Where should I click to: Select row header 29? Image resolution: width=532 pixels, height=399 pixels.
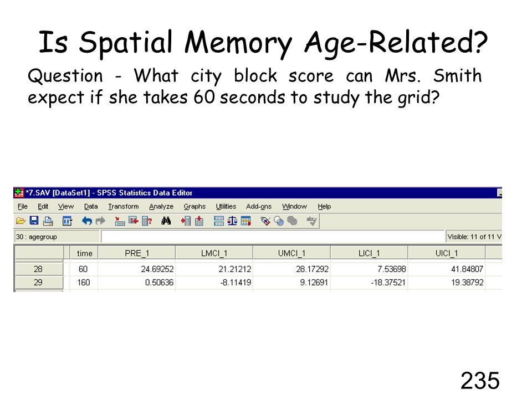click(38, 282)
